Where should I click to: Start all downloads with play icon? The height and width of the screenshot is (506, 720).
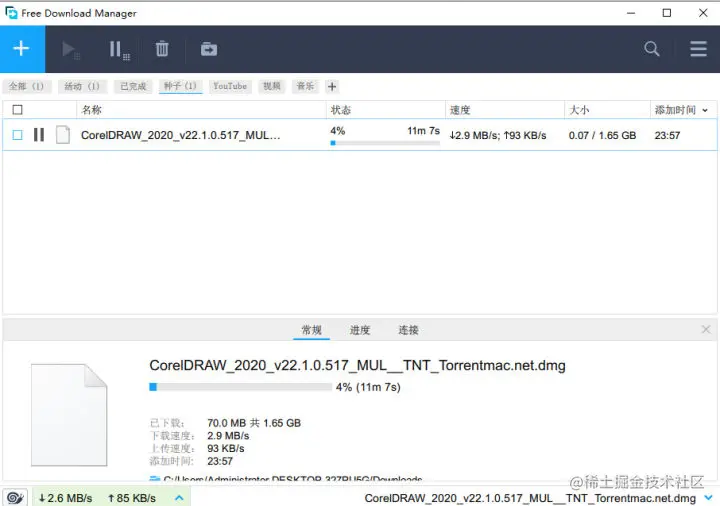pyautogui.click(x=70, y=49)
